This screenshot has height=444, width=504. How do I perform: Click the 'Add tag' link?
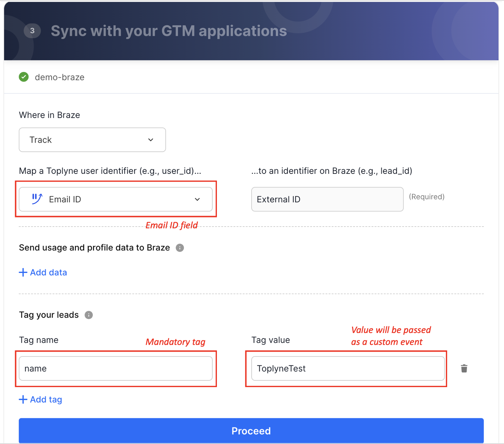click(40, 399)
